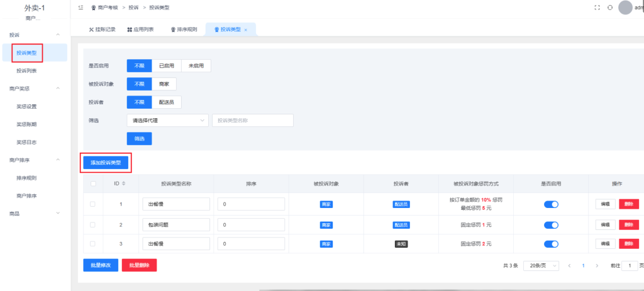Click the admin user avatar
Screen dimensions: 644x291
click(625, 8)
